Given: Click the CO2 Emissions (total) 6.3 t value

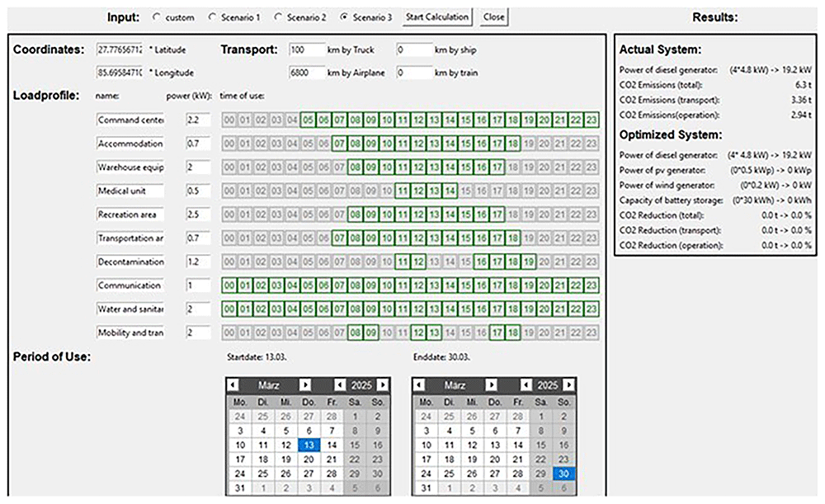Looking at the screenshot, I should pyautogui.click(x=803, y=85).
